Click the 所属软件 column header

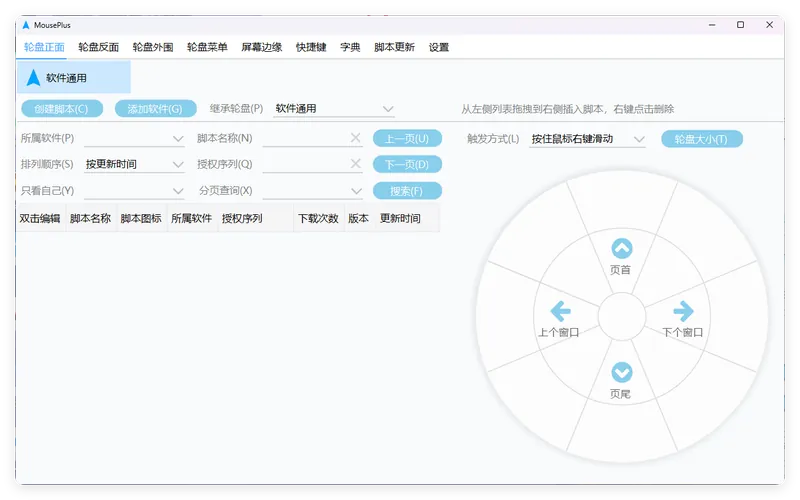(192, 218)
